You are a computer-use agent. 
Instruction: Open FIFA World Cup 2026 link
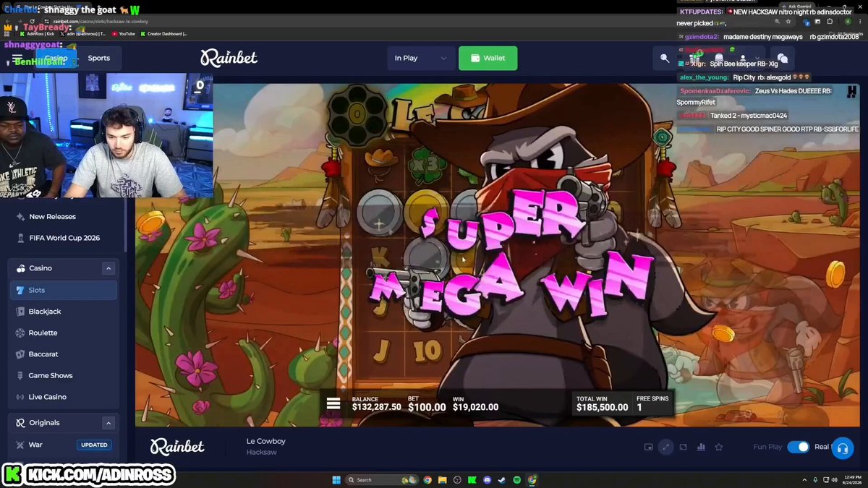coord(64,238)
